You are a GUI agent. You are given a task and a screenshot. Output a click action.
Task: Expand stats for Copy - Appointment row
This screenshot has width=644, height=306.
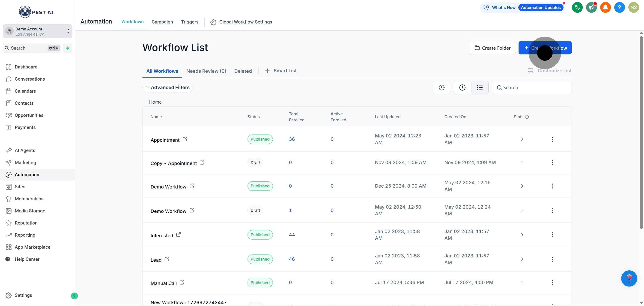pos(522,163)
